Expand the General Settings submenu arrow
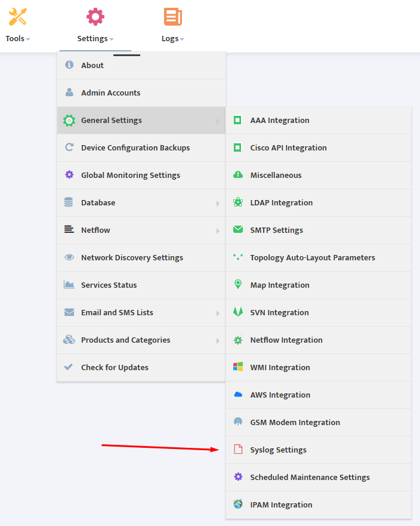420x526 pixels. [218, 121]
